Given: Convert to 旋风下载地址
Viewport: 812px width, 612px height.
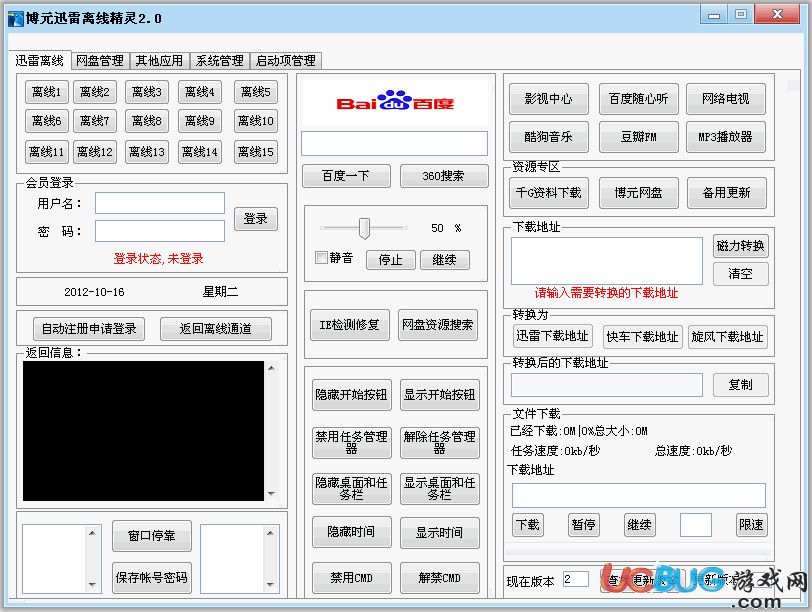Looking at the screenshot, I should (728, 337).
